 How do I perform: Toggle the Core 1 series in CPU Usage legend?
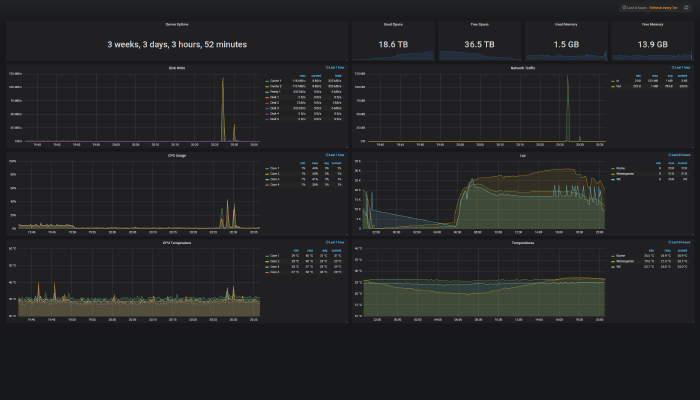point(275,168)
